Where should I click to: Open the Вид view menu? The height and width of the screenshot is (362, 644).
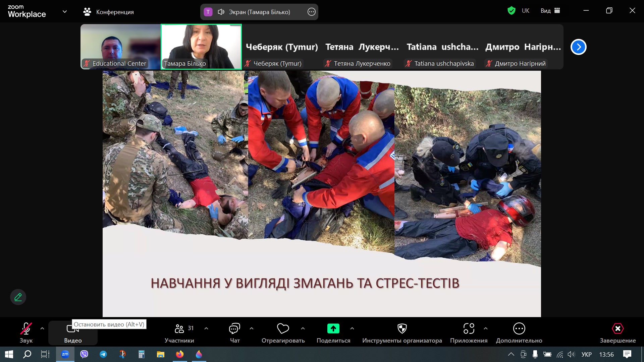tap(550, 11)
